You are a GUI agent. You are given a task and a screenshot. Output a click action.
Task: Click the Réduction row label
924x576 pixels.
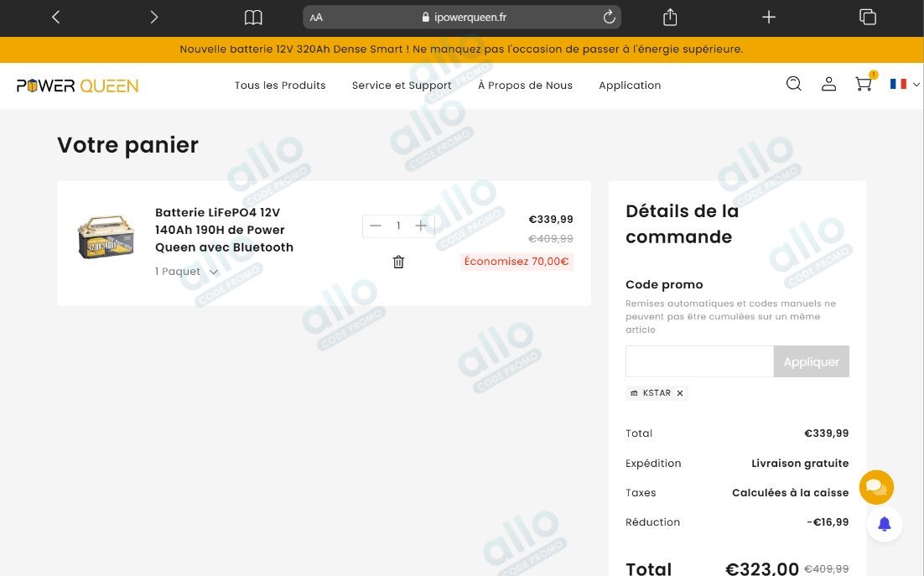652,522
